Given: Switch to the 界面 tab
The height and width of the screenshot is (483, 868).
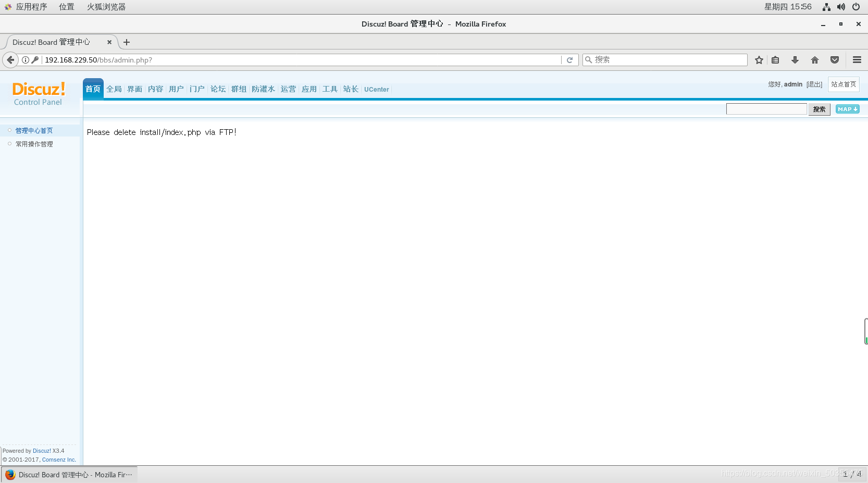Looking at the screenshot, I should (x=135, y=89).
